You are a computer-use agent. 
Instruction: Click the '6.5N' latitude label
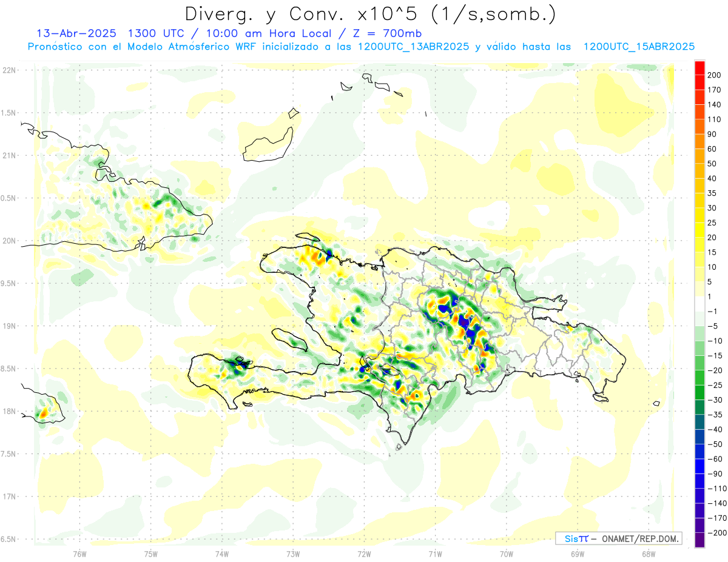pyautogui.click(x=8, y=539)
